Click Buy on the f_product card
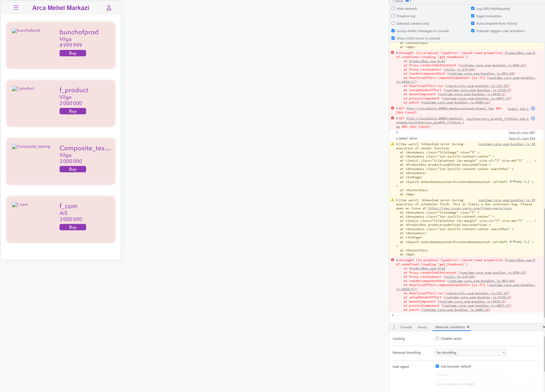The height and width of the screenshot is (392, 545). tap(73, 111)
